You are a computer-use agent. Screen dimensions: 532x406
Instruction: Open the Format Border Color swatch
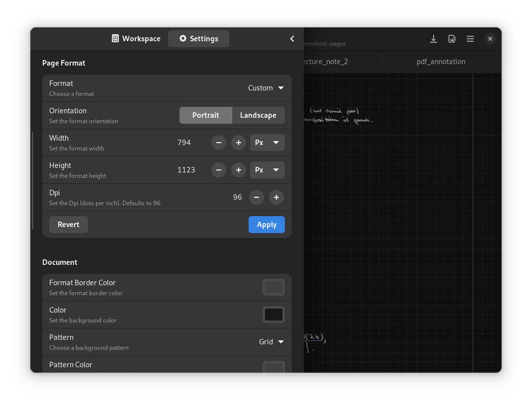[x=273, y=287]
